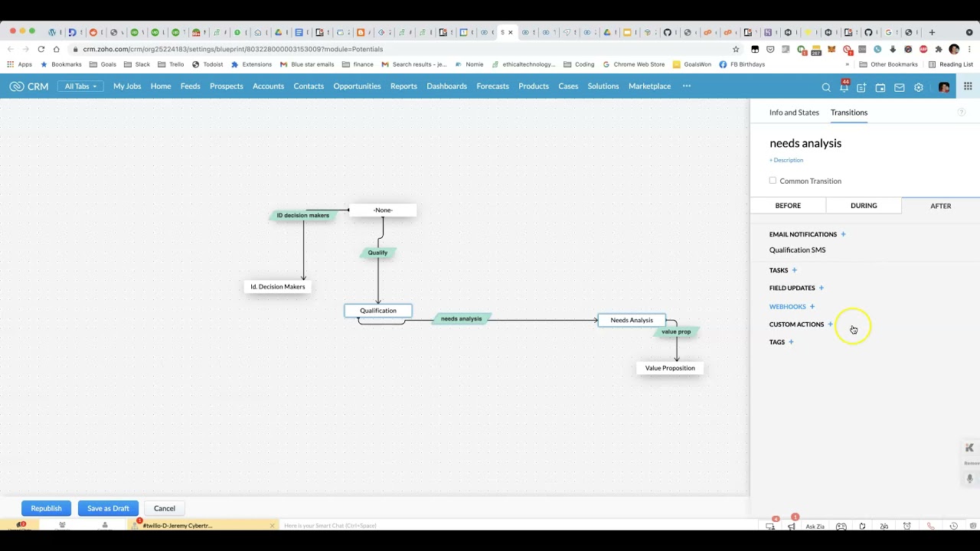
Task: Click ID decision makers transition label
Action: click(x=303, y=216)
